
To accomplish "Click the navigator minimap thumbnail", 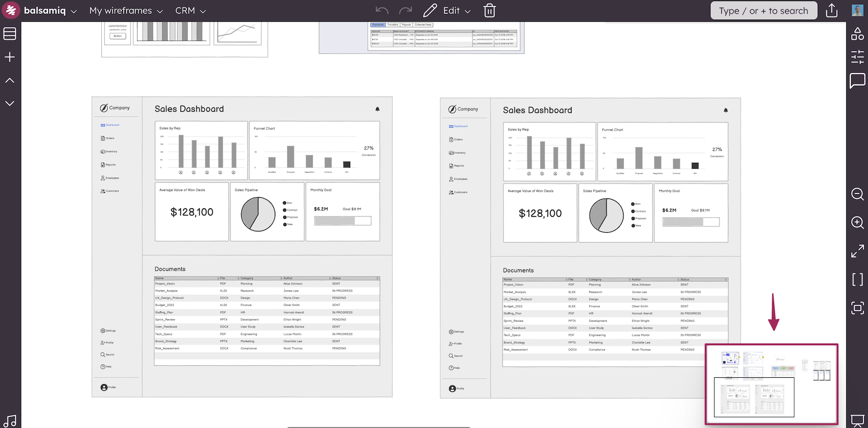I will pyautogui.click(x=772, y=384).
